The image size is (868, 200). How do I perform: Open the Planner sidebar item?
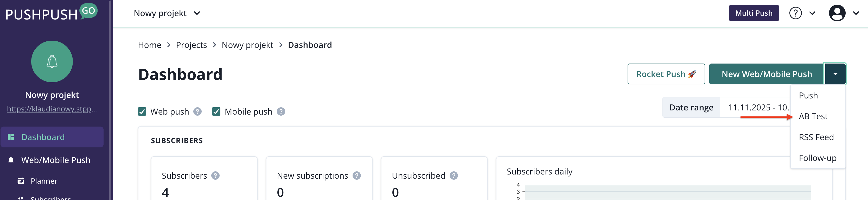[x=44, y=181]
